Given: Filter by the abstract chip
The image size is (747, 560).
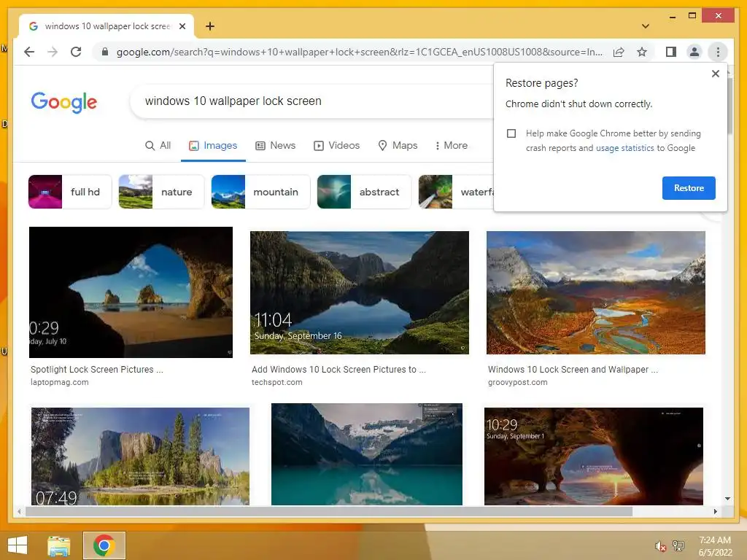Looking at the screenshot, I should click(x=364, y=192).
